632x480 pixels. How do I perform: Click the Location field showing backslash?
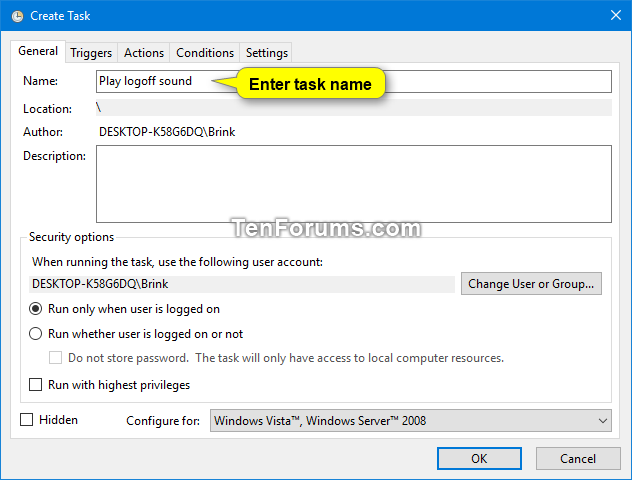[353, 108]
